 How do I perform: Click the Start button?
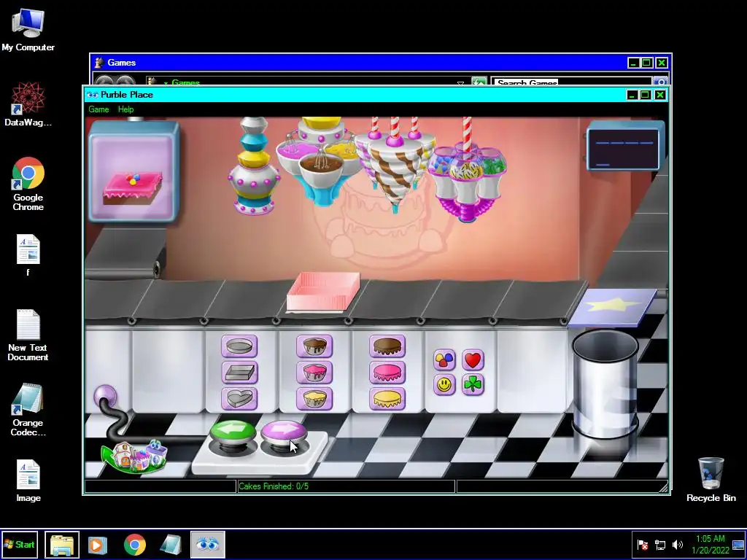point(20,544)
